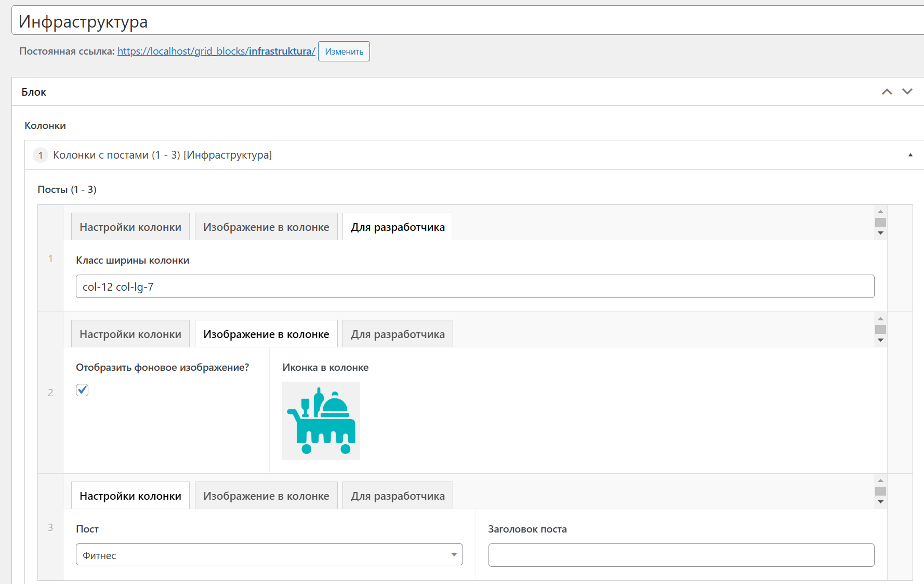
Task: Click scrollbar up arrow in row 1
Action: click(x=880, y=212)
